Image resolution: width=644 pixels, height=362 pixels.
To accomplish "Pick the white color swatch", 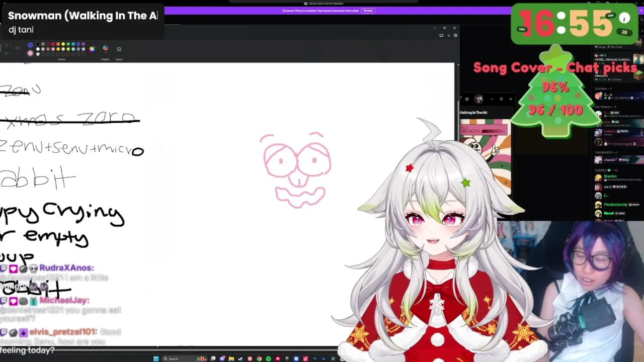I will pyautogui.click(x=38, y=49).
